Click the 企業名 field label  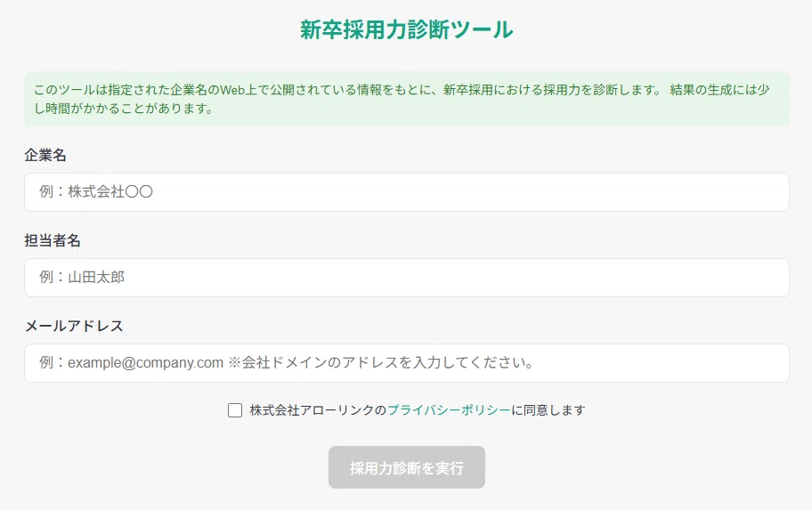[45, 156]
